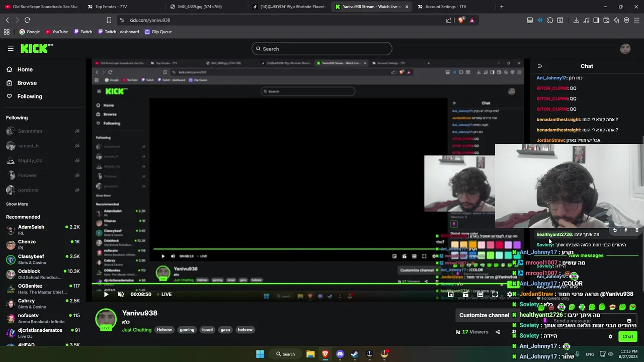644x362 pixels.
Task: Open Brave wallet icon
Action: pyautogui.click(x=606, y=20)
